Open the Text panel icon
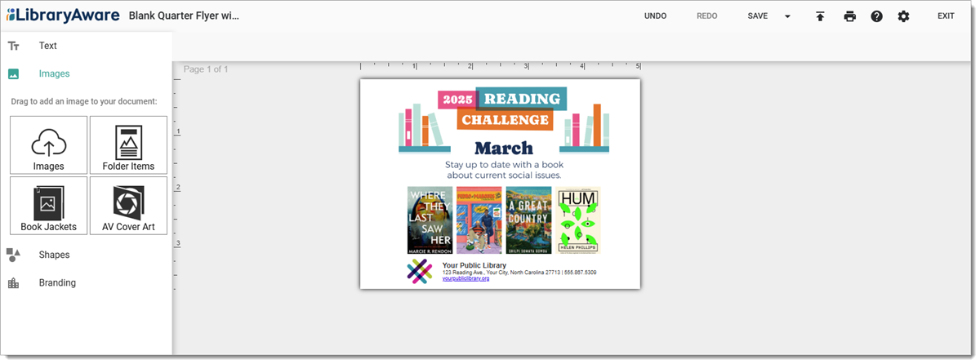 pos(13,46)
